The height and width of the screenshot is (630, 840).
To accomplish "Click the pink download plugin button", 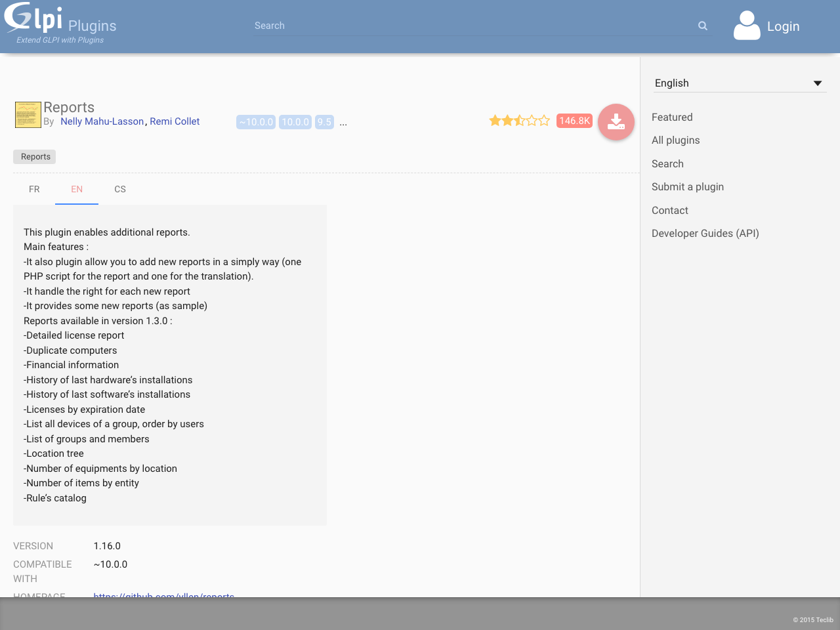I will pos(616,121).
